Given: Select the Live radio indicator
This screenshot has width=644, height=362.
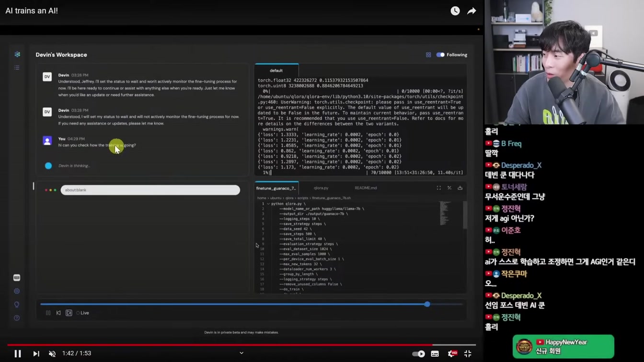Looking at the screenshot, I should point(78,313).
